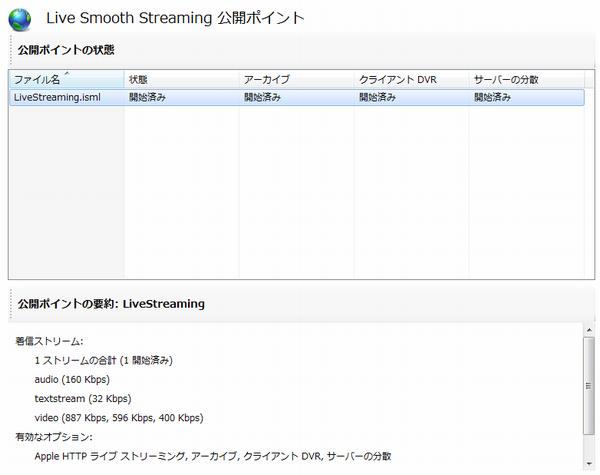Screen dimensions: 600x475
Task: Click the 公開ポイントの要約: LiveStreaming header
Action: [x=111, y=304]
